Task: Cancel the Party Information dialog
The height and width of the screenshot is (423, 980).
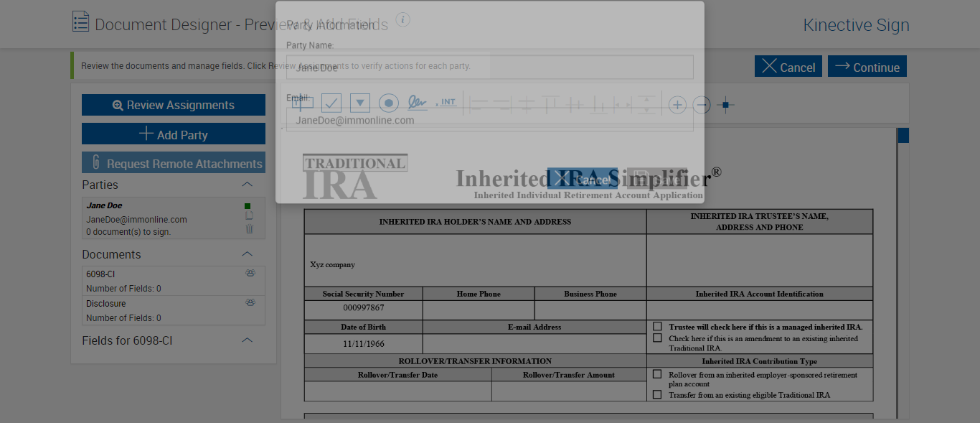Action: pyautogui.click(x=583, y=179)
